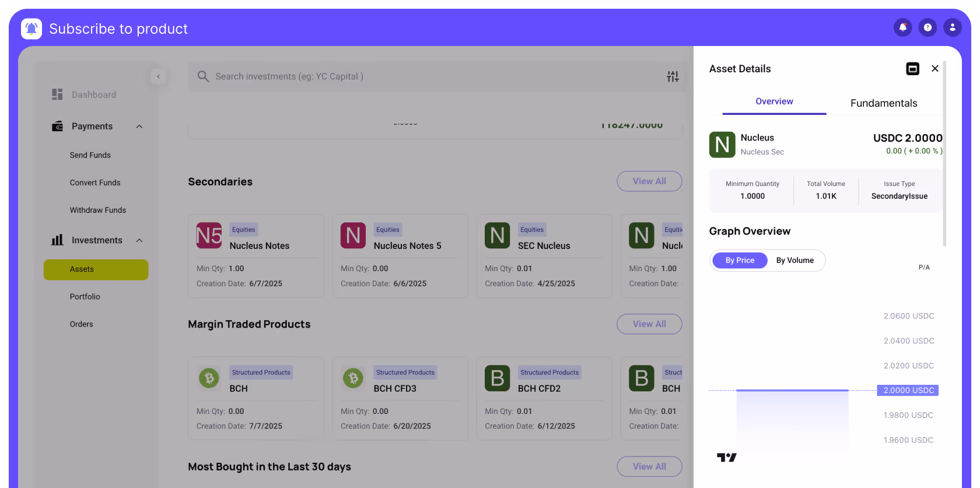Click the pink N logo of Nucleus Notes 5

tap(353, 236)
